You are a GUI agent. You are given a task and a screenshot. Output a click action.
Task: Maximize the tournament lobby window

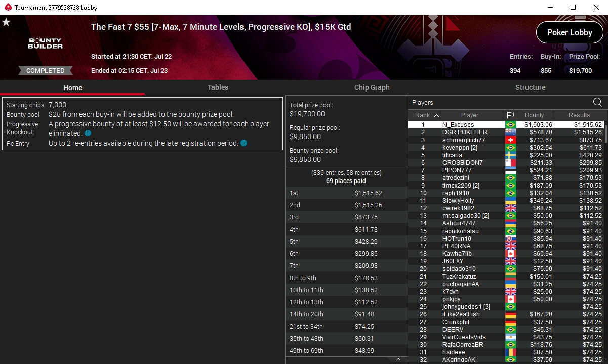(573, 7)
